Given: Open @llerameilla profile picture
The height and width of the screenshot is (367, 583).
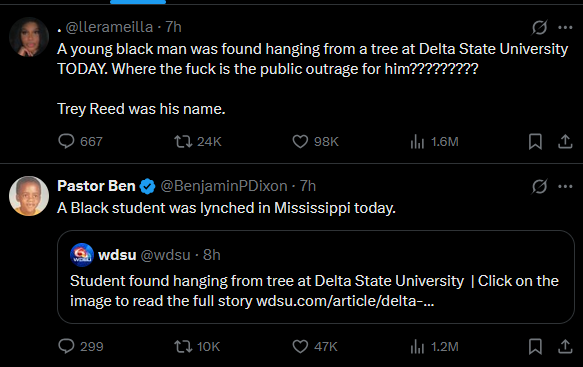Looking at the screenshot, I should pos(29,37).
